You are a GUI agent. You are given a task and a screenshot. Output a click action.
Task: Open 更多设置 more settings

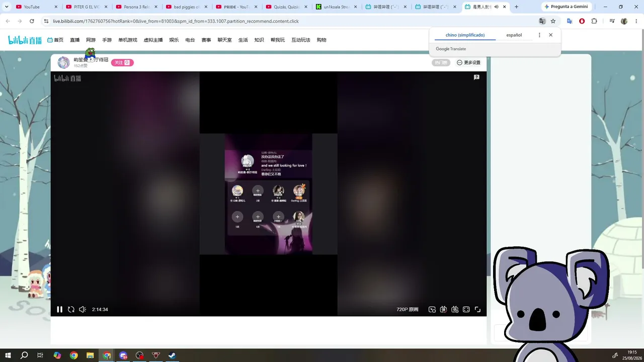468,63
